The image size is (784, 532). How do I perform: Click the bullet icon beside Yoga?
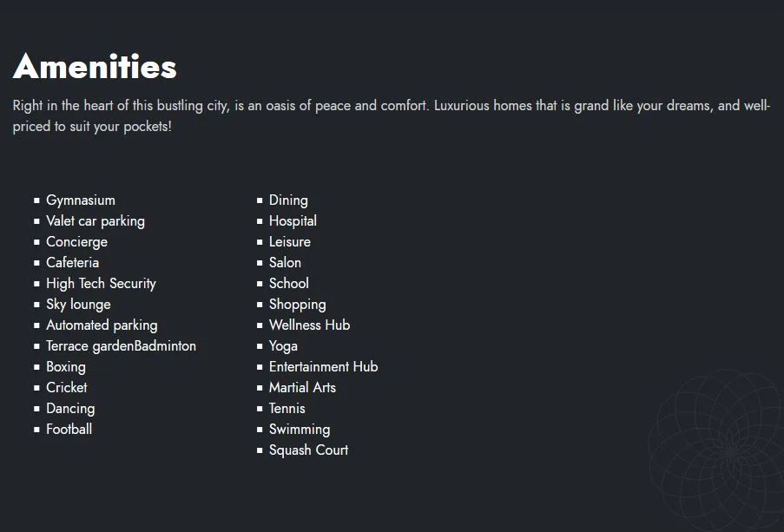[260, 346]
